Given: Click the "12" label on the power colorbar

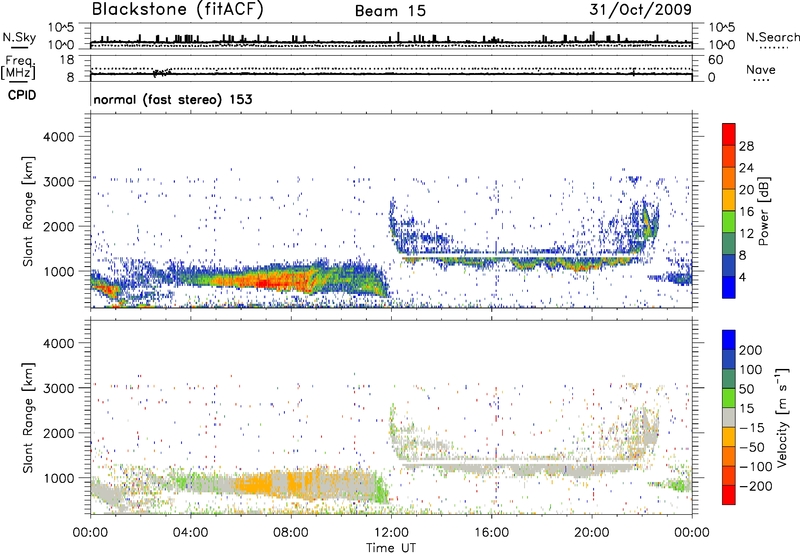Looking at the screenshot, I should coord(746,234).
